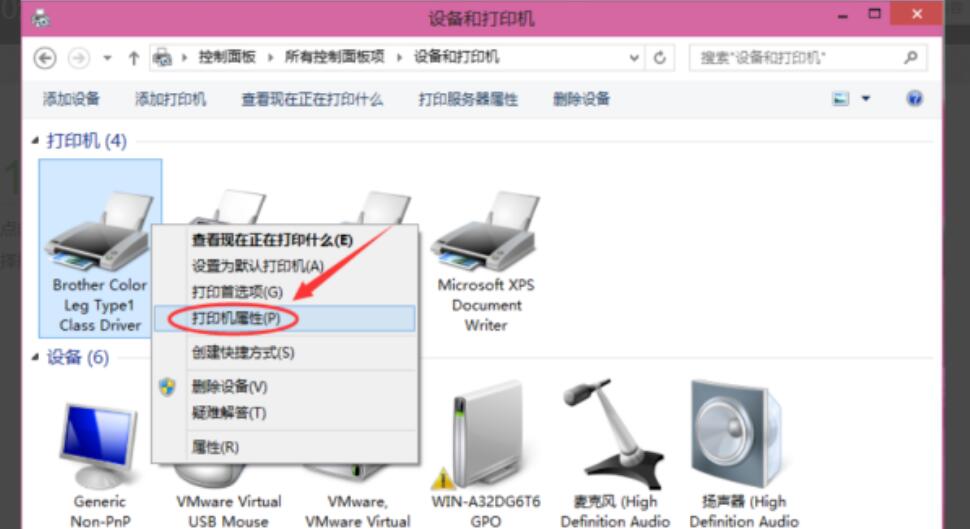970x529 pixels.
Task: Open the address bar history dropdown
Action: tap(634, 58)
